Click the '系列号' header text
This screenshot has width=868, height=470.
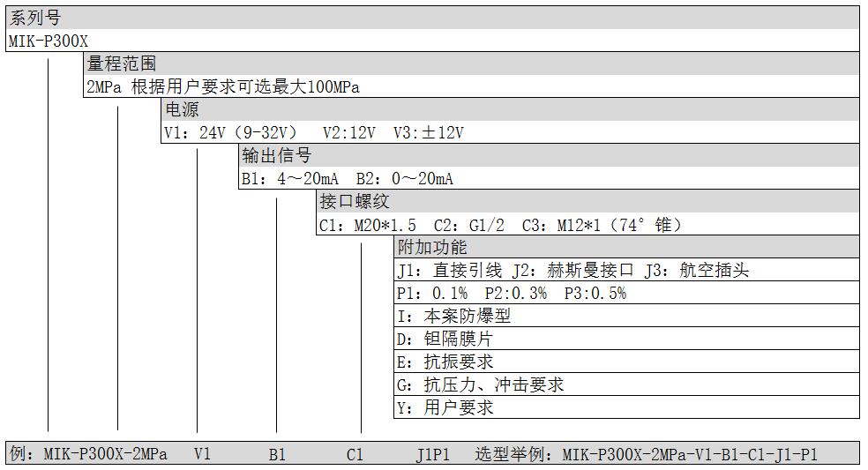35,19
